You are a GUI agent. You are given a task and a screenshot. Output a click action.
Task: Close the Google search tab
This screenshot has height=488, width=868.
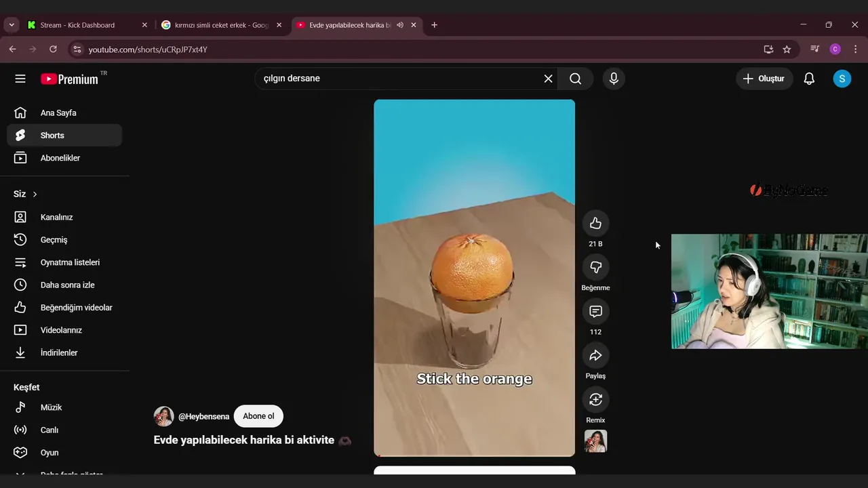coord(279,25)
